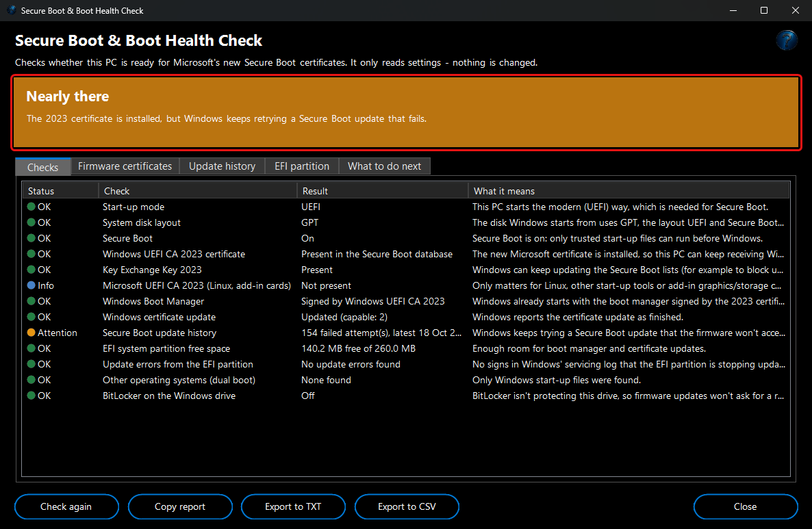Select the Windows UEFI CA 2023 certificate row
The height and width of the screenshot is (529, 812).
(406, 254)
